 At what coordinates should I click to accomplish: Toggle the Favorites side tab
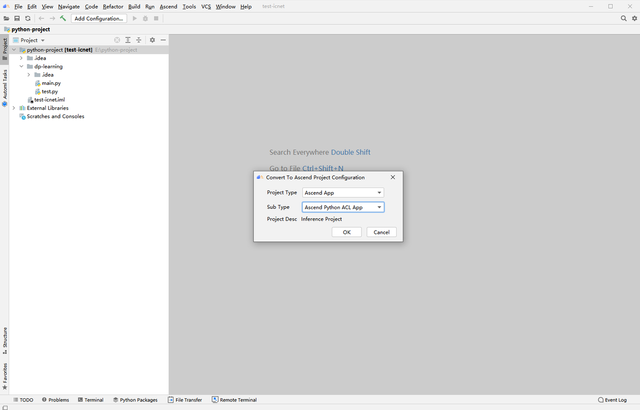pos(4,376)
